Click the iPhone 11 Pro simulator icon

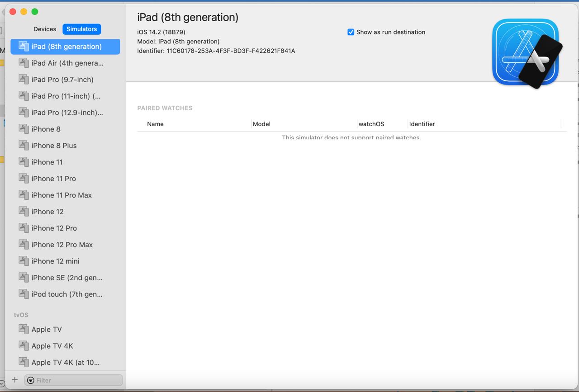[x=24, y=178]
